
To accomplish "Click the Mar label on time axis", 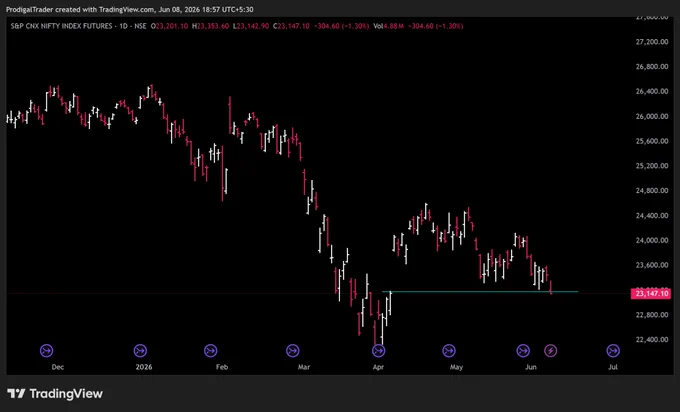I will 304,367.
